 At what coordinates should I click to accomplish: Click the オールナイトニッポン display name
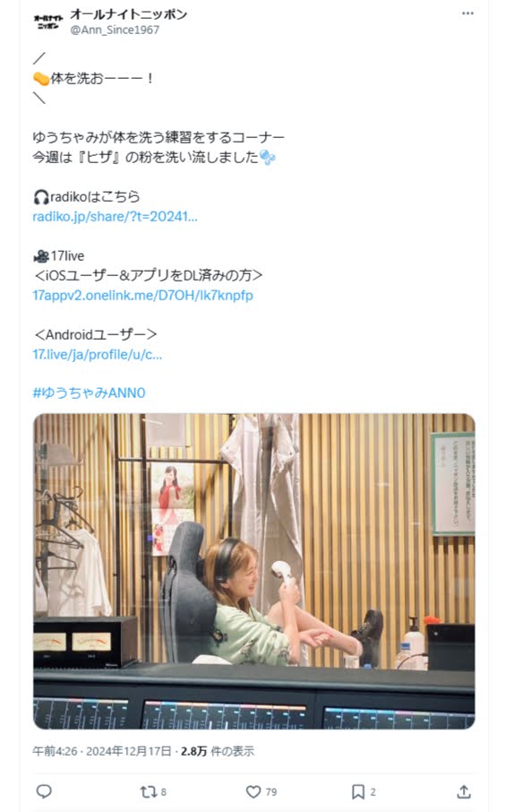click(128, 14)
